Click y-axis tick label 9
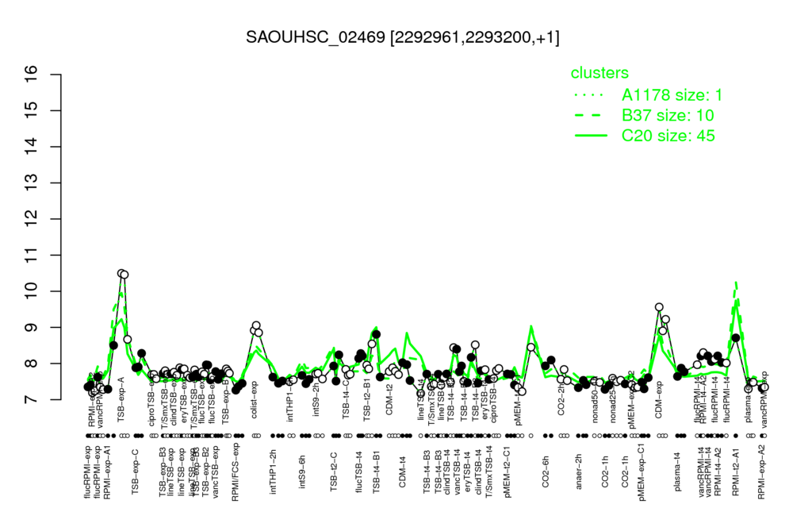Viewport: 812px width, 508px height. coord(31,328)
